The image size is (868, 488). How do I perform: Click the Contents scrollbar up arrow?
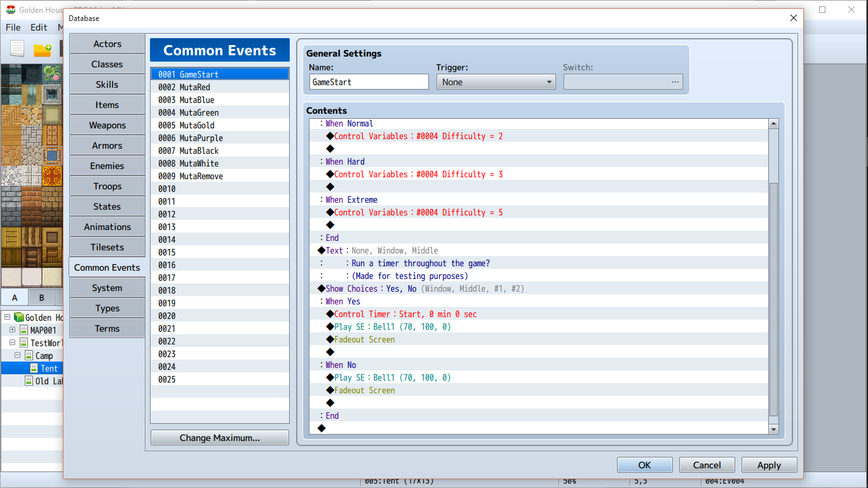[773, 124]
